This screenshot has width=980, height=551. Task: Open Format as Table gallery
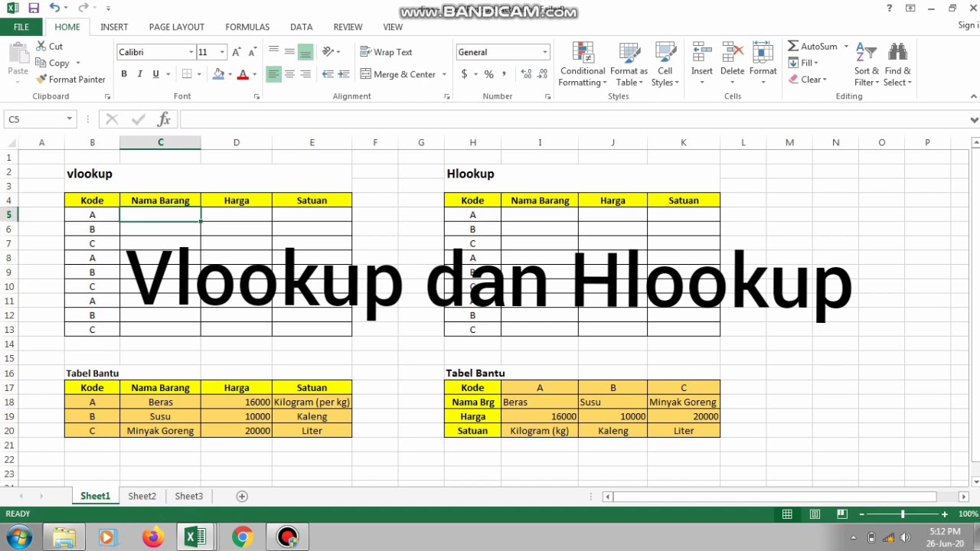[629, 64]
